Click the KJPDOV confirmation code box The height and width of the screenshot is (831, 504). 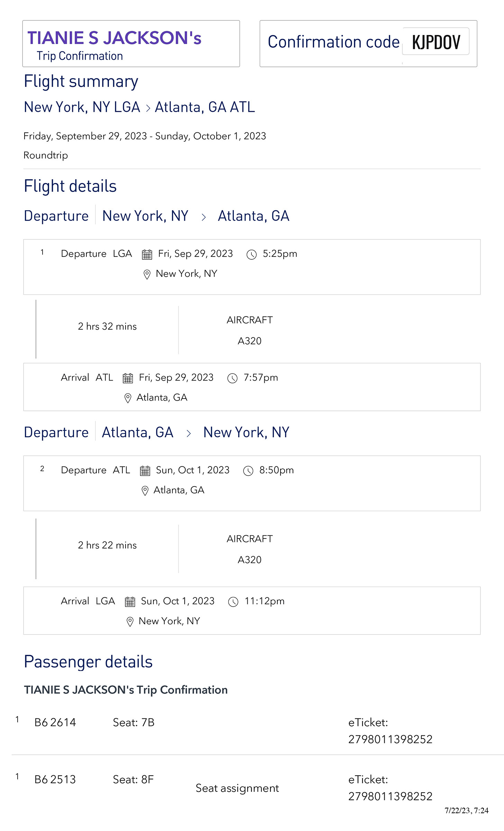[436, 42]
